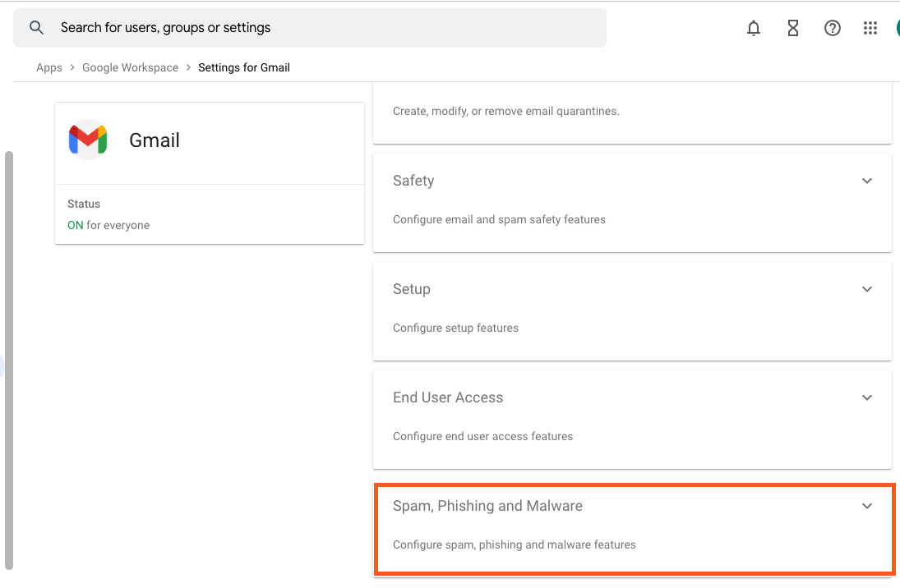Open the Google apps grid launcher
The width and height of the screenshot is (900, 588).
870,29
